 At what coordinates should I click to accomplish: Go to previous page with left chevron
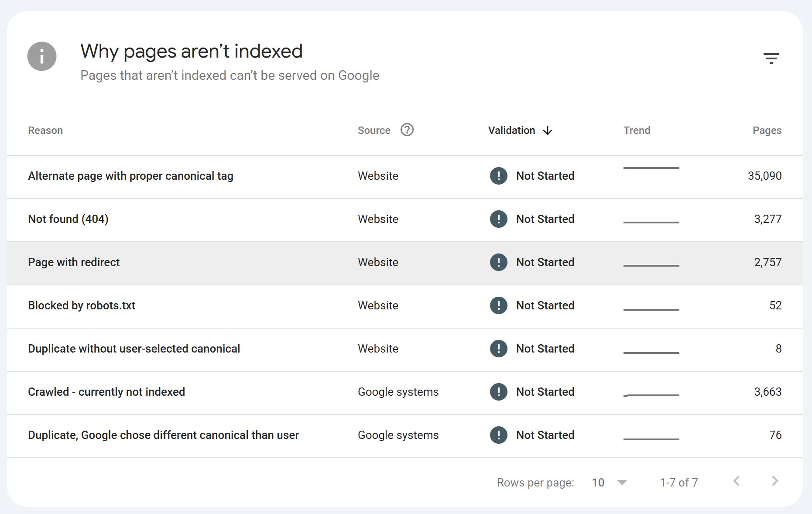pyautogui.click(x=737, y=481)
